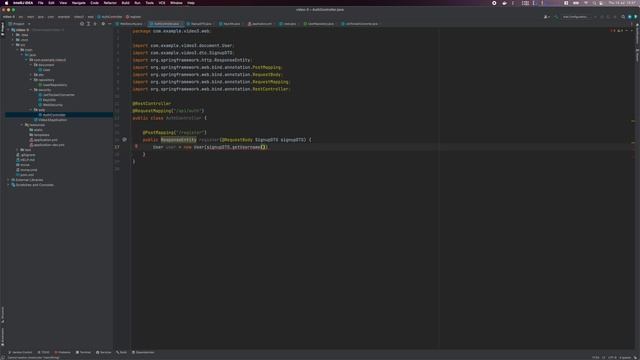Expand the test folder arrow
This screenshot has height=360, width=640.
(17, 150)
